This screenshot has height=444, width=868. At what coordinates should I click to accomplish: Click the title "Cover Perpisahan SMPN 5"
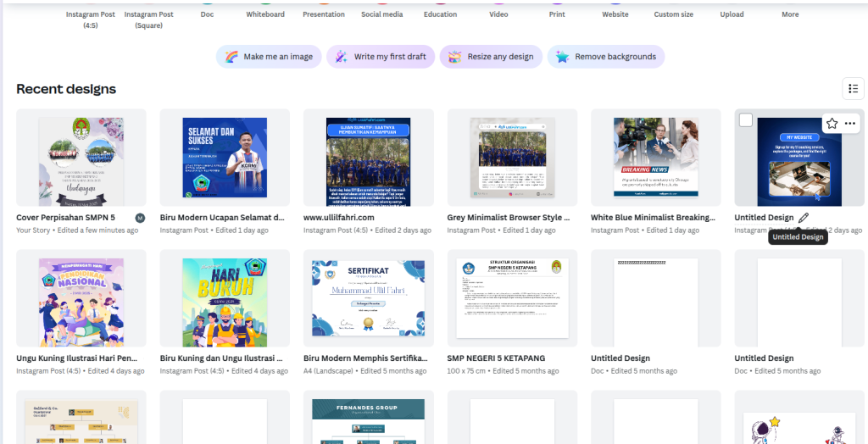[x=66, y=218]
